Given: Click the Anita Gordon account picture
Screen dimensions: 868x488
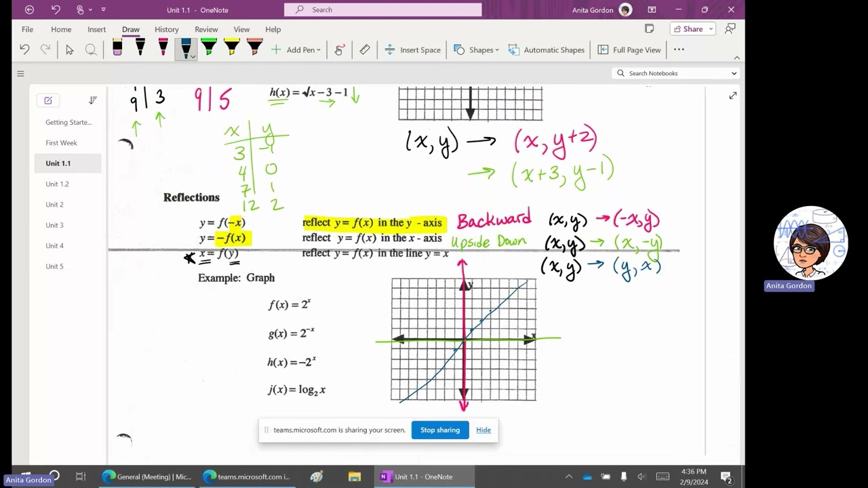Looking at the screenshot, I should [x=625, y=9].
